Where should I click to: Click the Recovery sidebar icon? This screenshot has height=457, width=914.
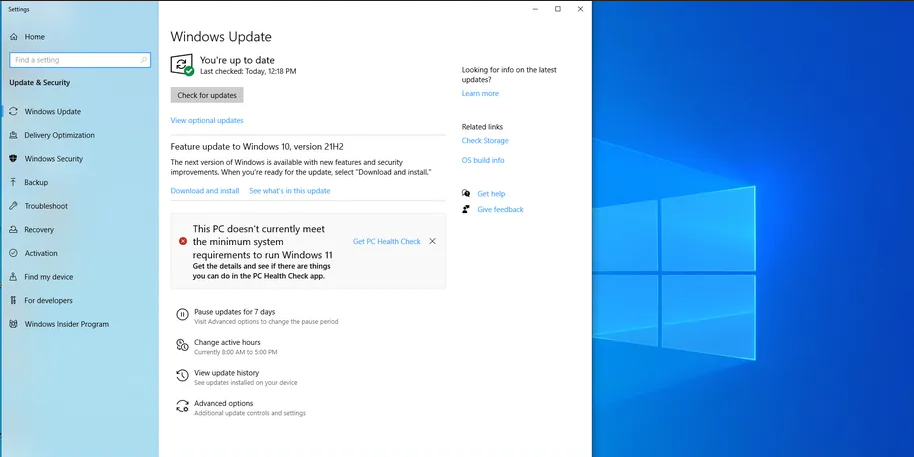coord(13,230)
